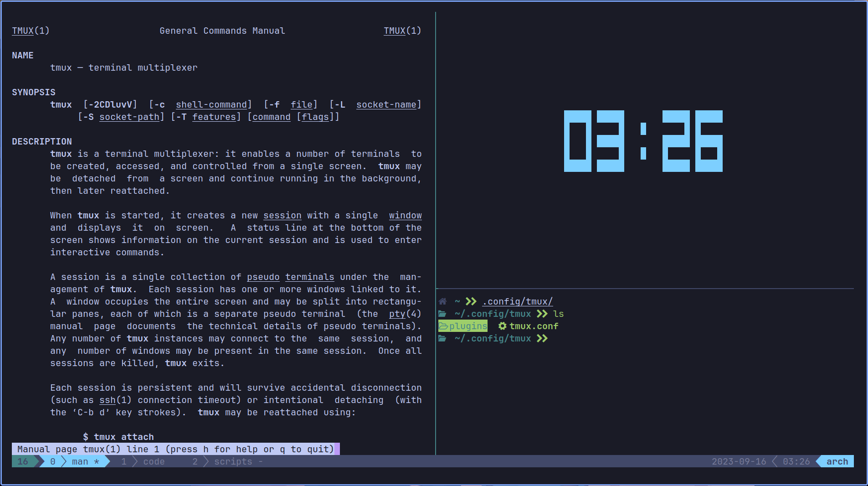Viewport: 868px width, 486px height.
Task: Click the gear icon next to tmux.conf
Action: pos(502,326)
